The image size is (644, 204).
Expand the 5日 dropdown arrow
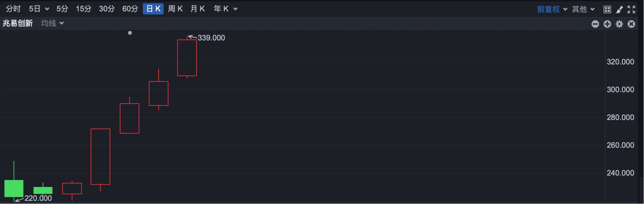click(x=47, y=9)
